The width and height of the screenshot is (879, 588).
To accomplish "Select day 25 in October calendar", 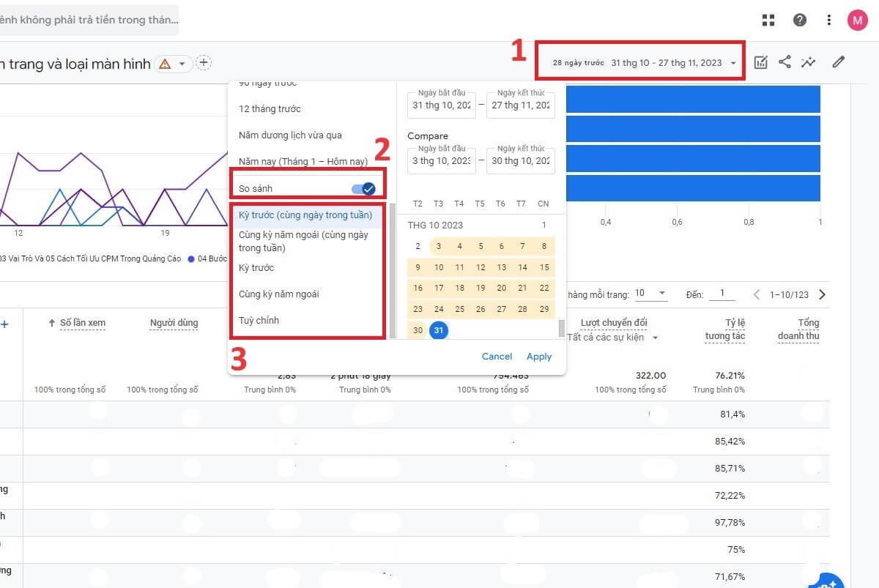I will click(x=459, y=309).
